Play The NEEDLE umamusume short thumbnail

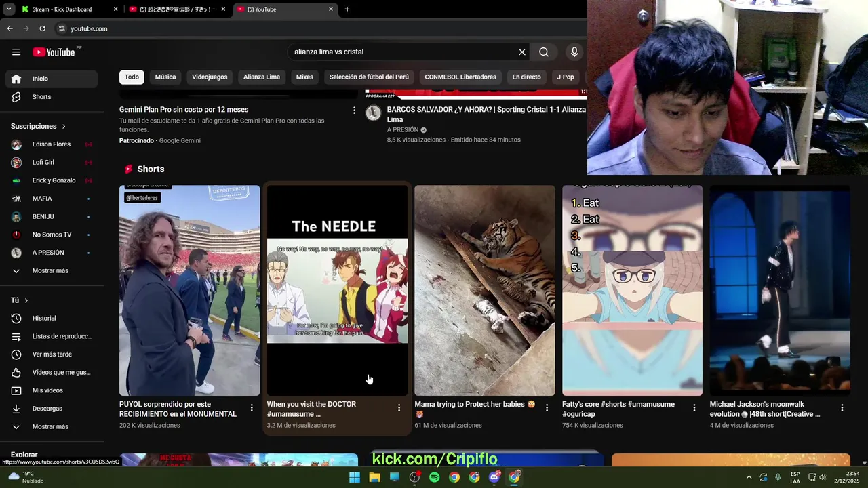(x=337, y=290)
